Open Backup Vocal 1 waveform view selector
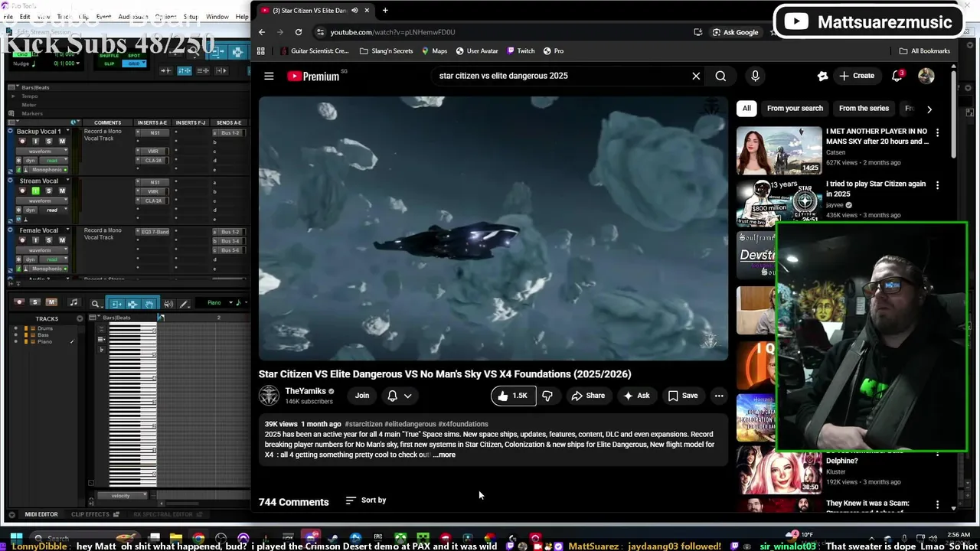 42,152
